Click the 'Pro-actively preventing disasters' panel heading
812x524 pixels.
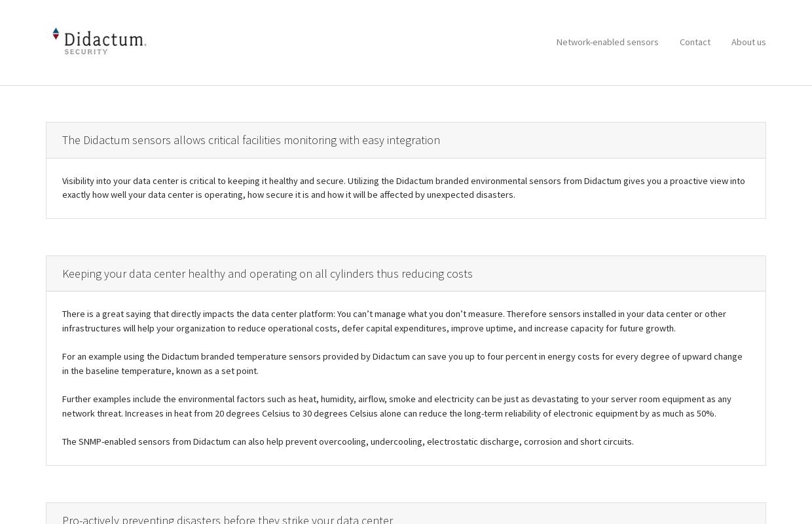[x=227, y=519]
